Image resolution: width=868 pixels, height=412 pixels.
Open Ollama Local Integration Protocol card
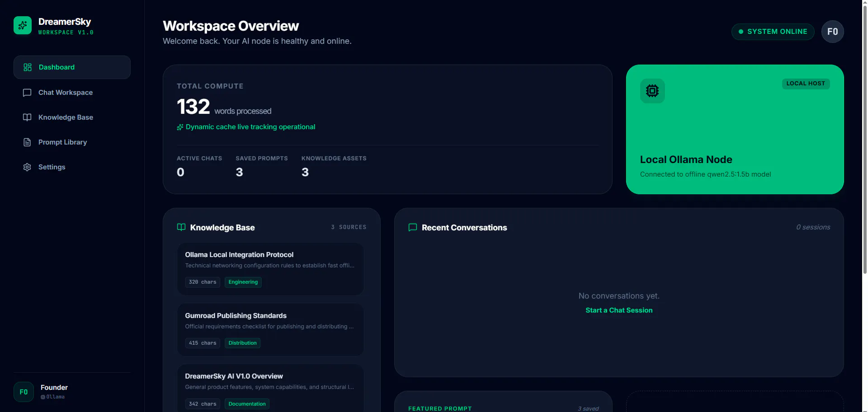(x=270, y=269)
